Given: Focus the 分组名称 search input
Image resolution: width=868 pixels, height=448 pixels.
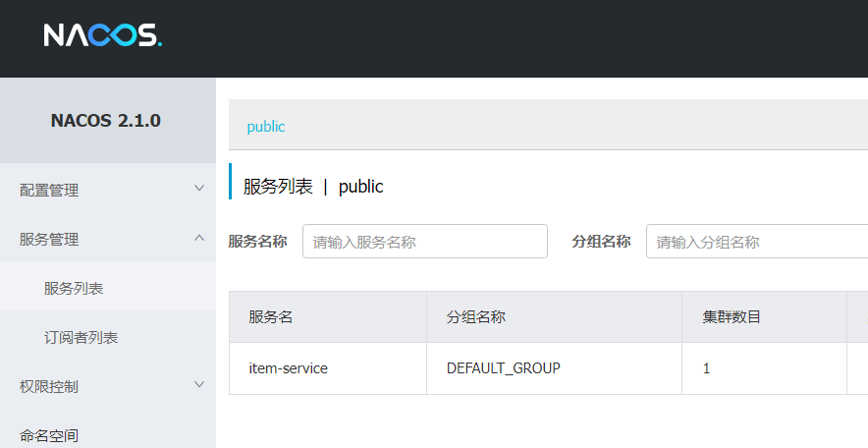Looking at the screenshot, I should point(756,242).
